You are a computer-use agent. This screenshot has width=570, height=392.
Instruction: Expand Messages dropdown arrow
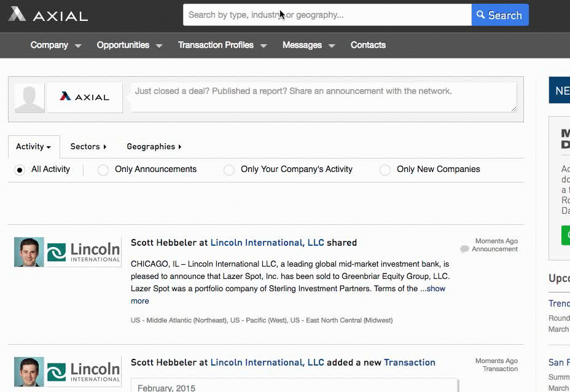coord(332,46)
